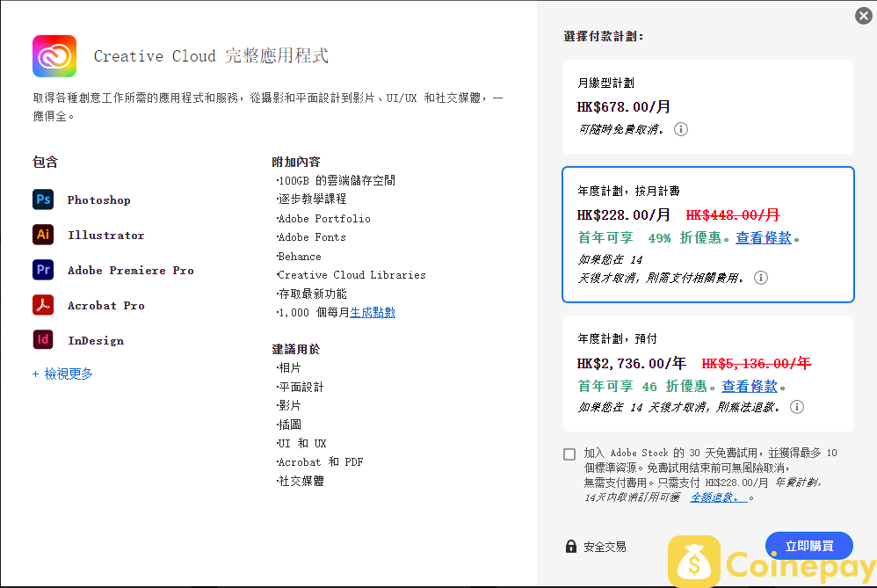Click the 附加內容 heading
877x588 pixels.
(x=296, y=162)
